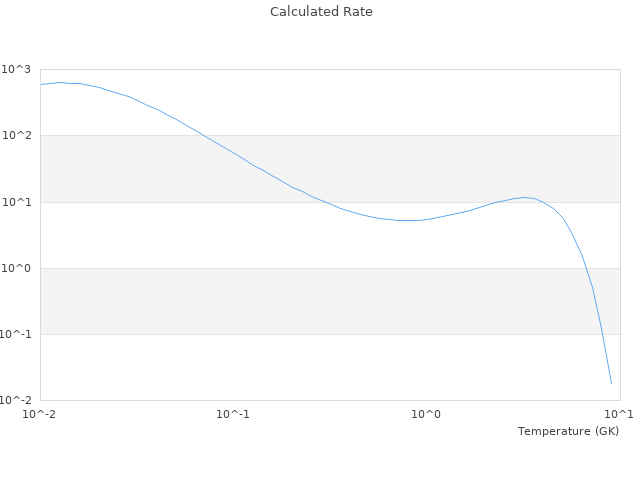The height and width of the screenshot is (480, 640).
Task: Click the 10^1 tick label on the vertical axis
Action: click(x=17, y=202)
